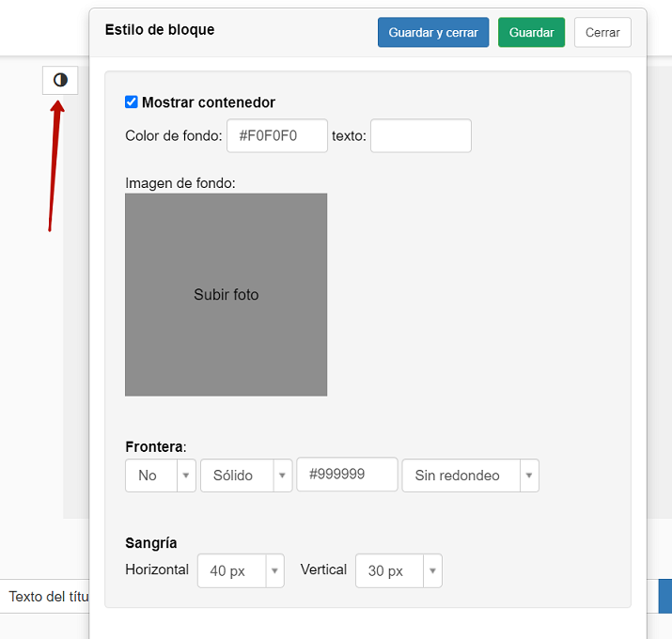The image size is (672, 639).
Task: Click the arrow of Sin redondeo dropdown
Action: [529, 475]
